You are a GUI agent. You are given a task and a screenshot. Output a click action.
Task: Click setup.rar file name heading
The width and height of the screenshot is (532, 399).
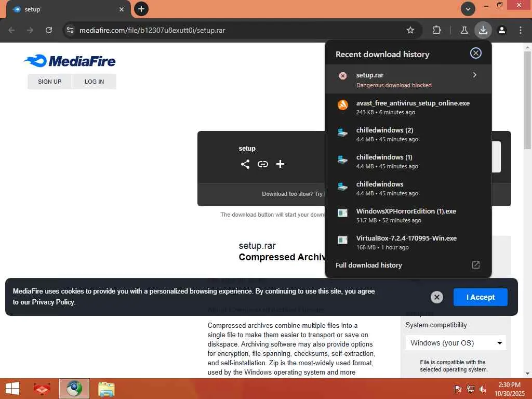(x=257, y=245)
